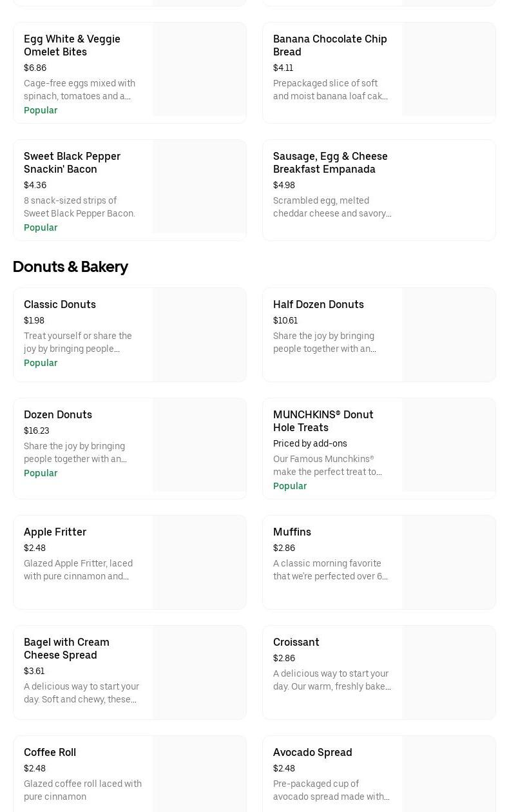Click the Muffins image thumbnail
This screenshot has height=812, width=518.
(449, 563)
